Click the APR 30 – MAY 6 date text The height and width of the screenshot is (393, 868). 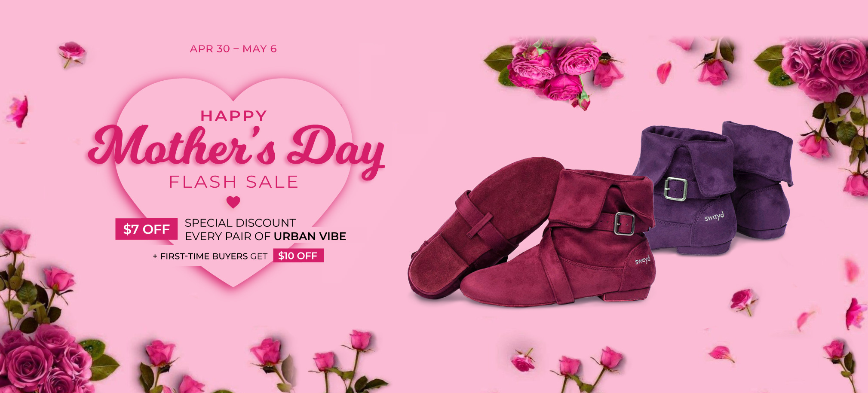[x=233, y=49]
